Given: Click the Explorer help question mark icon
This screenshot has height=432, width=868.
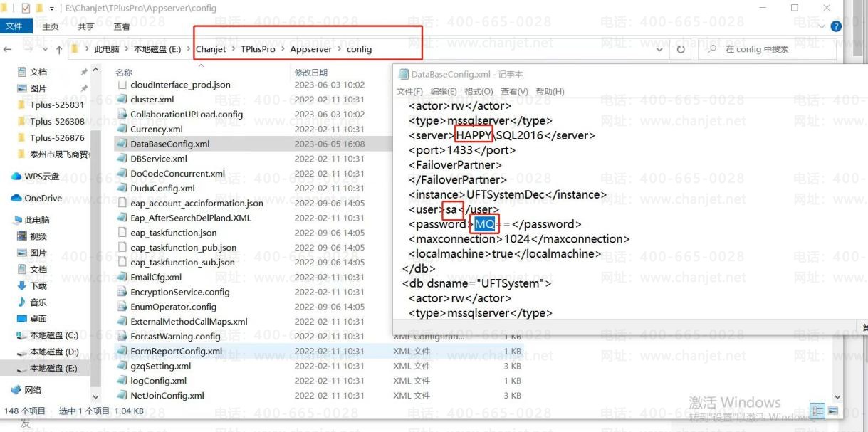Looking at the screenshot, I should click(836, 26).
